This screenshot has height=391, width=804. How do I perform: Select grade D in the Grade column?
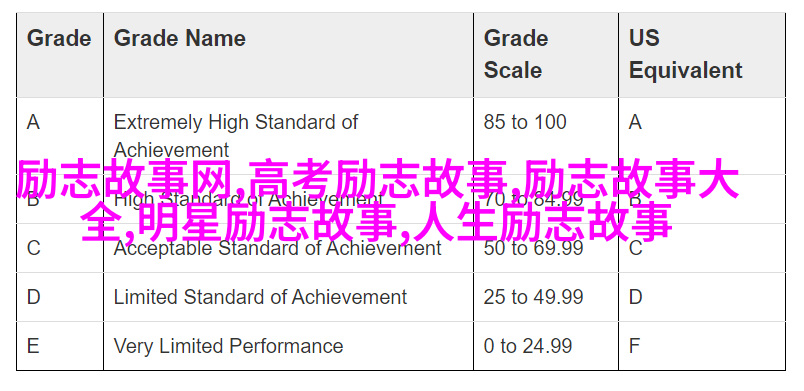(59, 297)
